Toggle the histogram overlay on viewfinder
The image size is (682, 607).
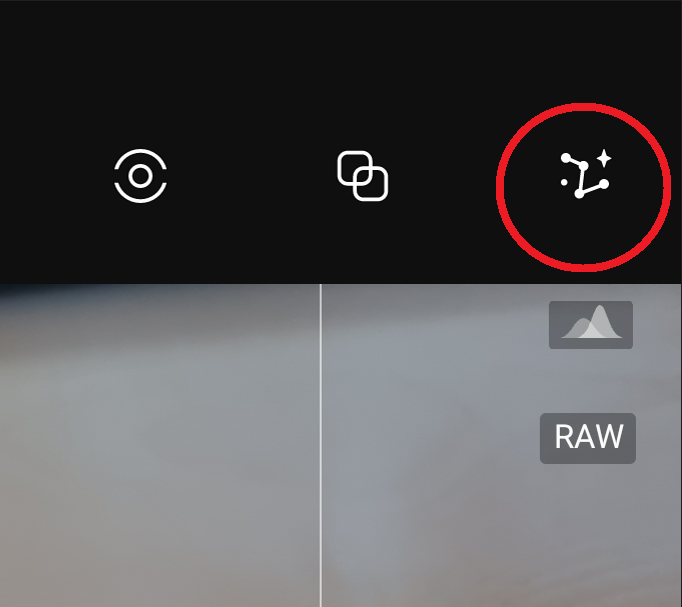(591, 324)
